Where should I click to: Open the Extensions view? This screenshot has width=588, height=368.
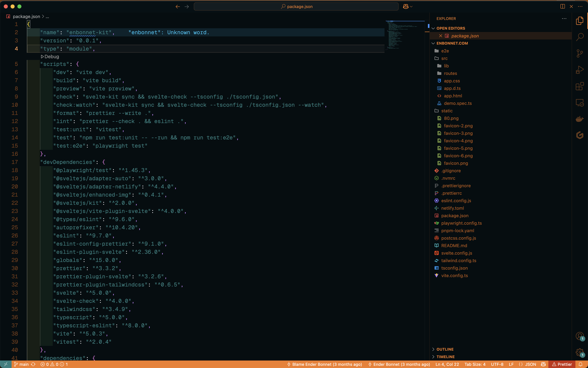[x=579, y=86]
